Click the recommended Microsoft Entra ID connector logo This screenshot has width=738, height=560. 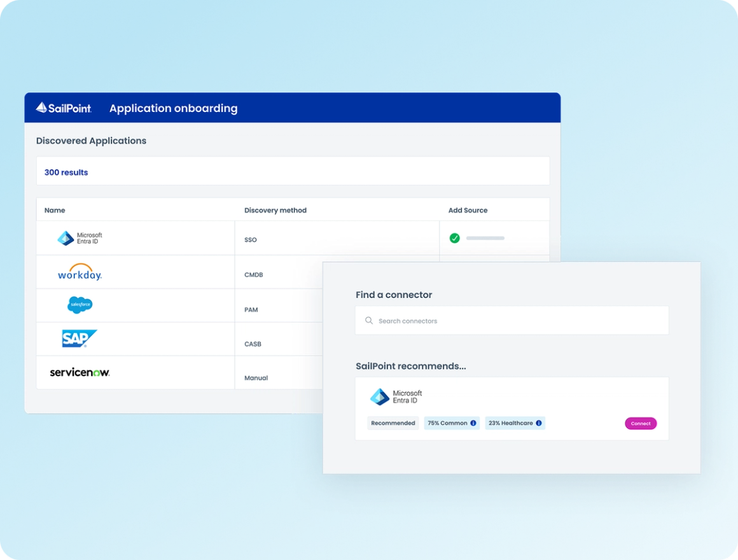click(396, 396)
